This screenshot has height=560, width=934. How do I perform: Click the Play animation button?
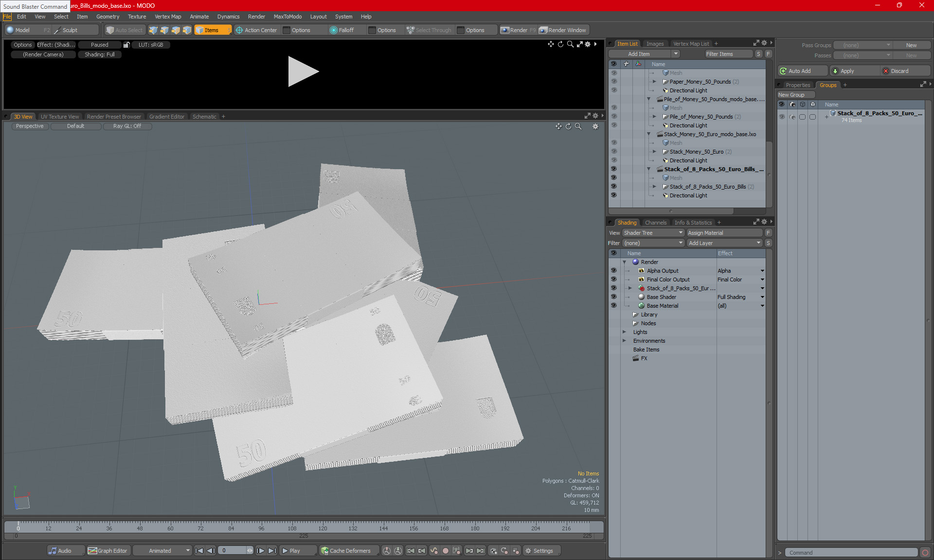coord(298,551)
